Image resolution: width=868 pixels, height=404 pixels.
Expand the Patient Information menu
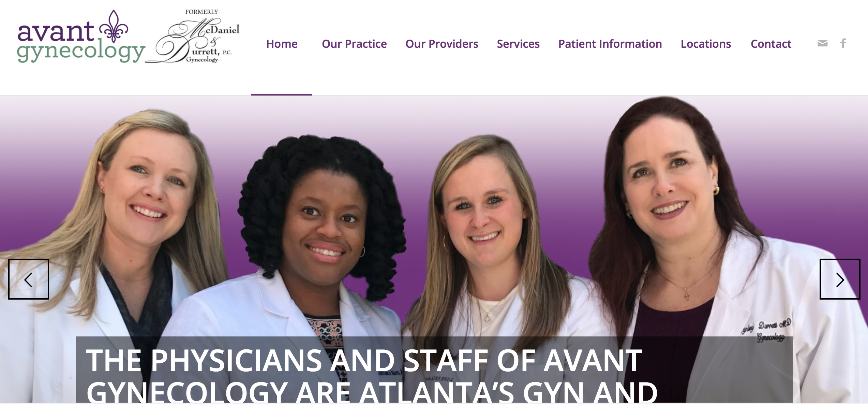[610, 44]
